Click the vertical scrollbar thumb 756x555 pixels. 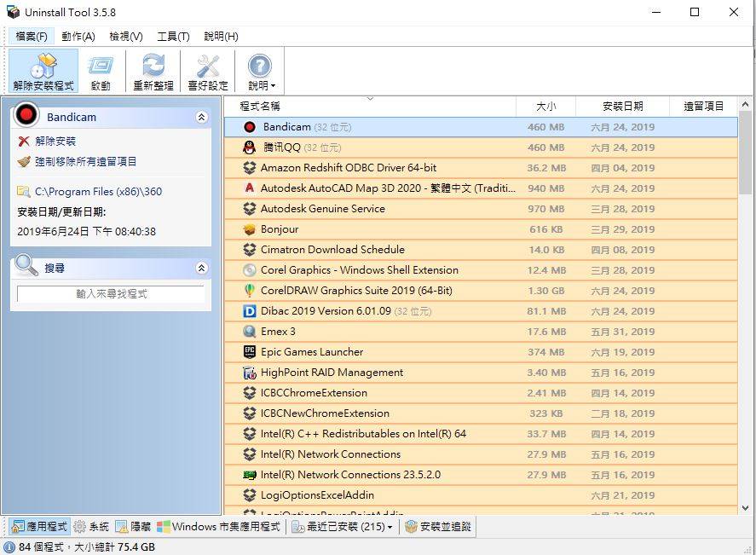click(x=746, y=153)
